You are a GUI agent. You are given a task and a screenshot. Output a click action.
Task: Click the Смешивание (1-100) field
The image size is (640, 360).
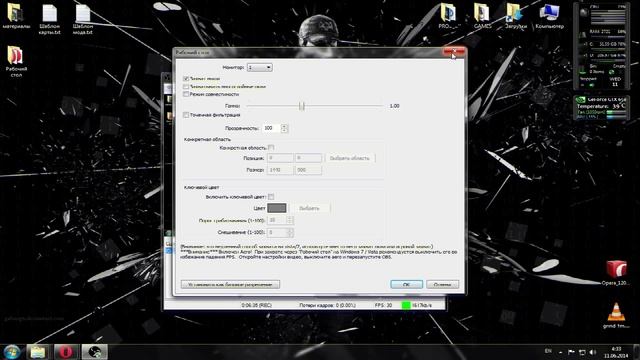coord(277,232)
